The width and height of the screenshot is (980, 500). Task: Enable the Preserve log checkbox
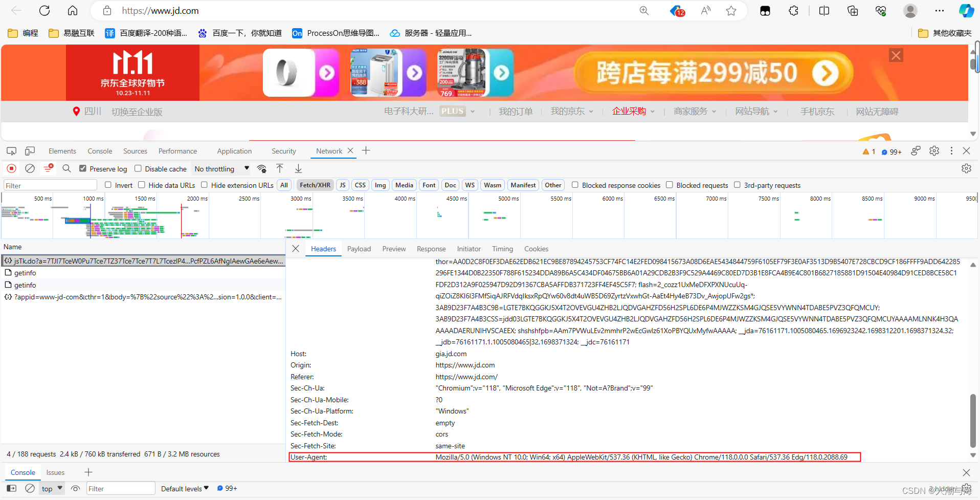click(x=83, y=168)
